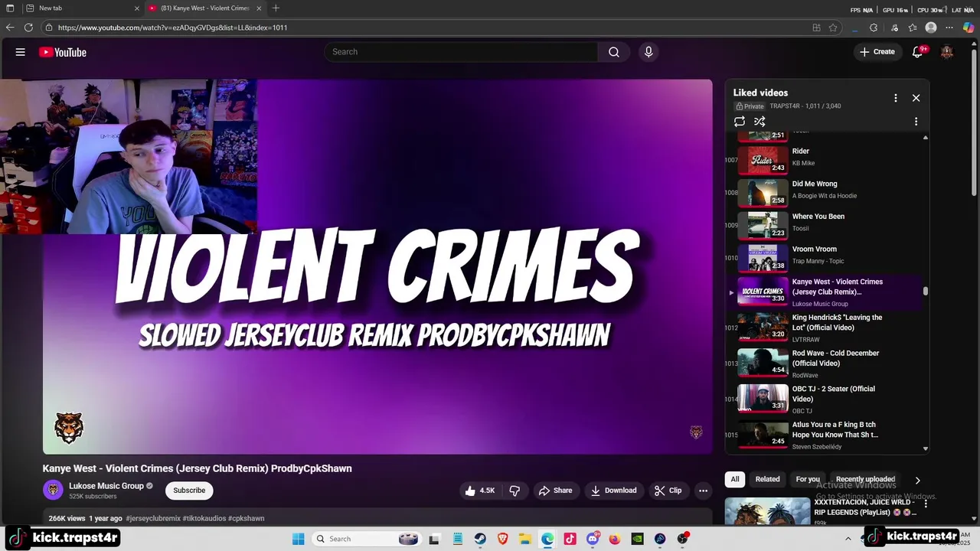Play Rod Wave Cold December video
Screen dimensions: 980x551
click(x=825, y=364)
